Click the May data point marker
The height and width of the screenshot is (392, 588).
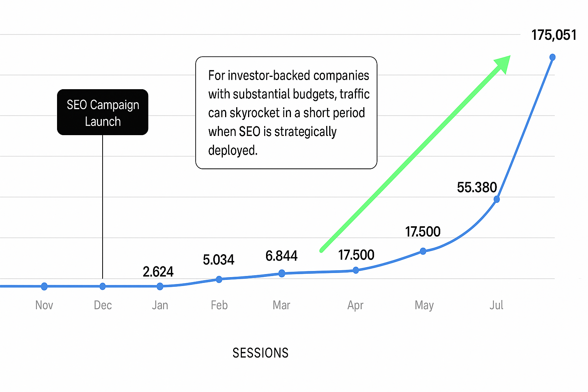[x=423, y=251]
